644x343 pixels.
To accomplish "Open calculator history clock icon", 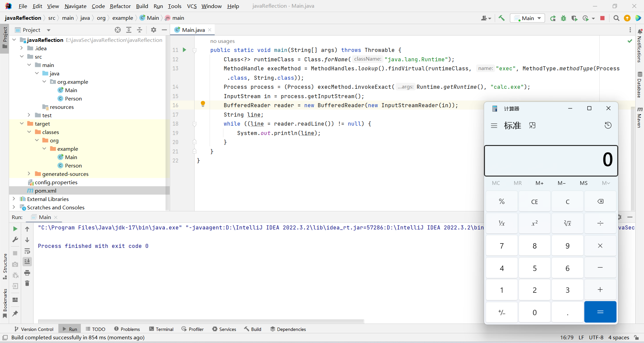I will [608, 125].
